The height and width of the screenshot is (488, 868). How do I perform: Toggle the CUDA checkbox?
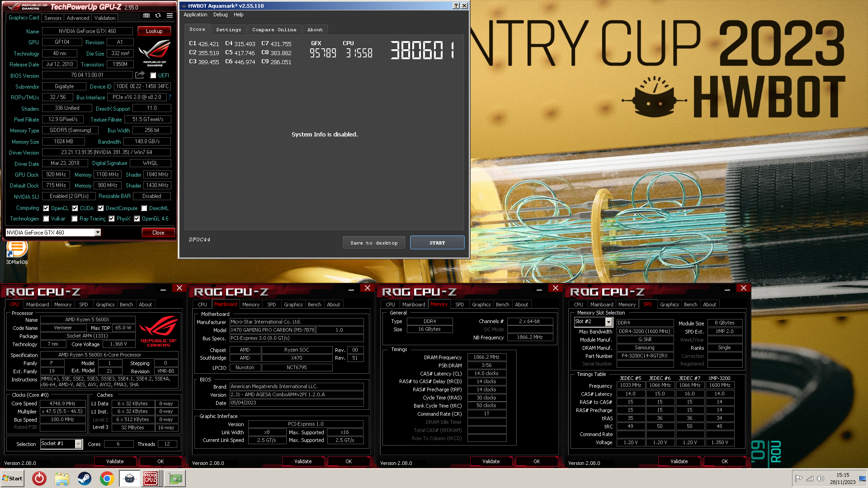75,208
